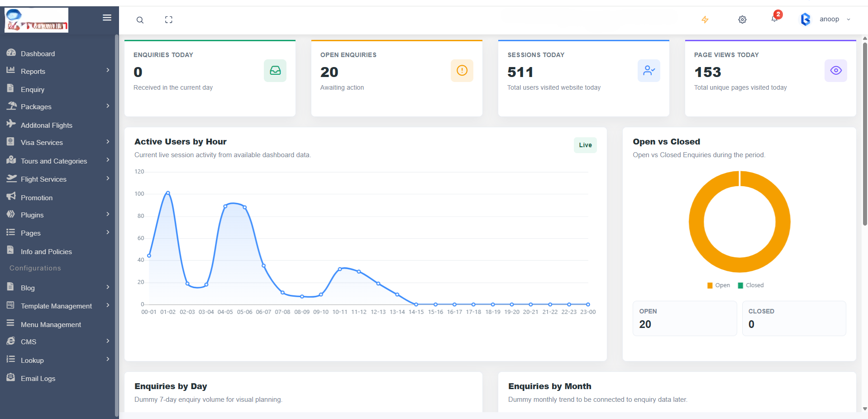Image resolution: width=868 pixels, height=419 pixels.
Task: Open the notifications bell with badge 2
Action: [x=775, y=19]
